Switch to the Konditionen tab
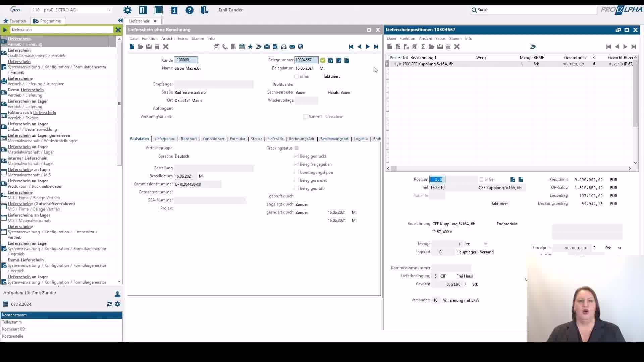Screen dimensions: 644x362 click(213, 139)
